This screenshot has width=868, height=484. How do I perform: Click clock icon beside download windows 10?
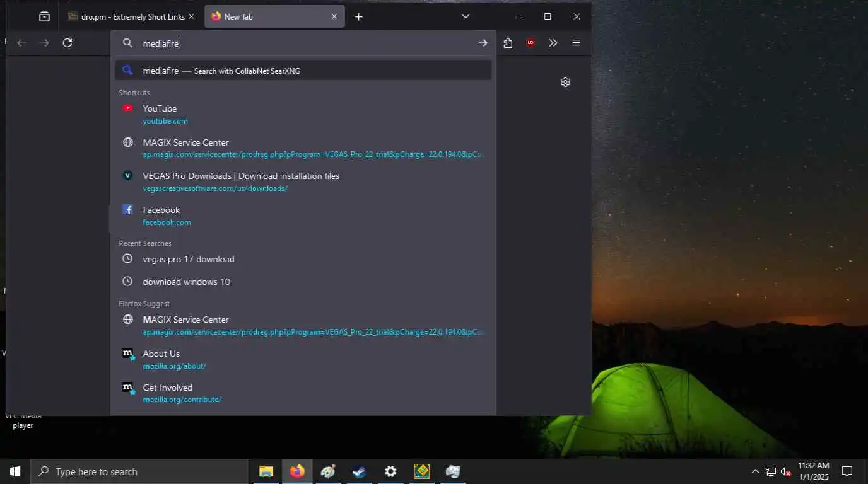pyautogui.click(x=127, y=281)
